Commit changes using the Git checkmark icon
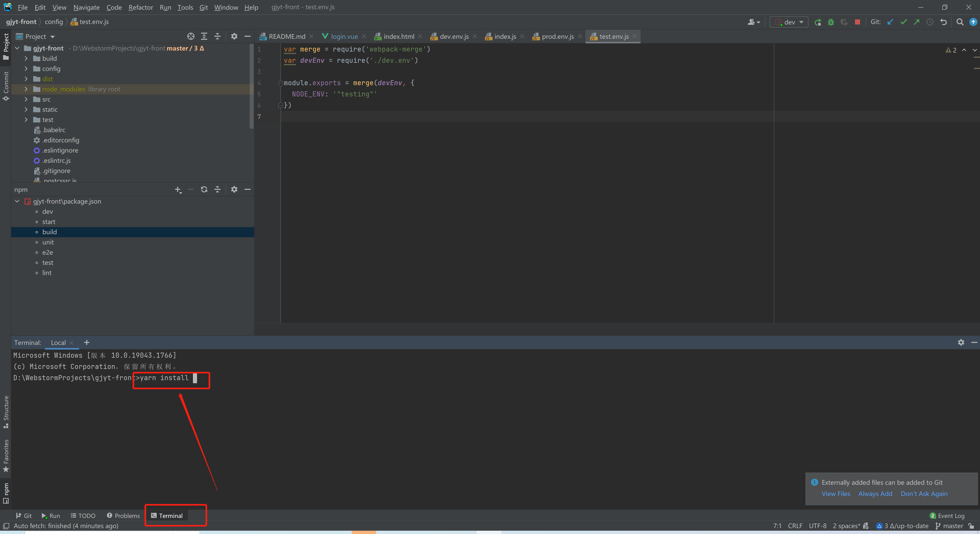 904,22
